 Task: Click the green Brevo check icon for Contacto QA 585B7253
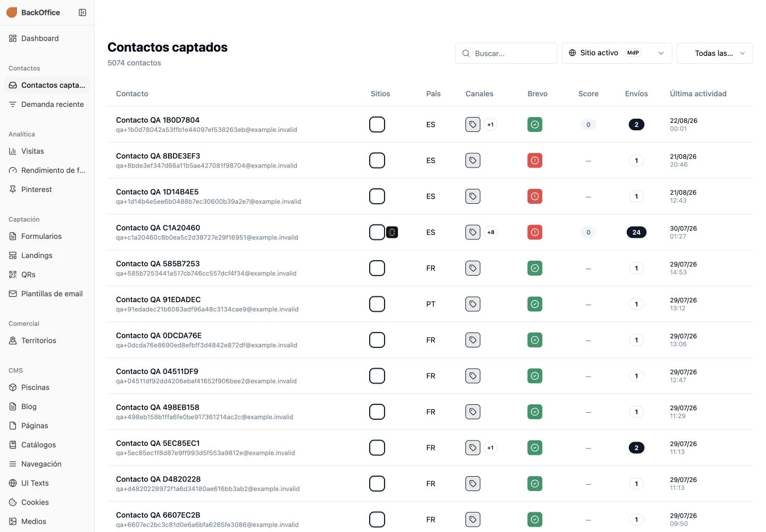[x=535, y=268]
